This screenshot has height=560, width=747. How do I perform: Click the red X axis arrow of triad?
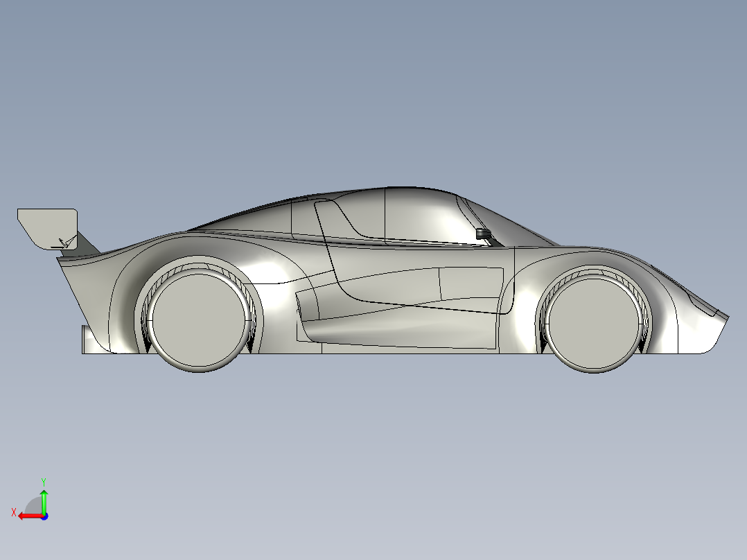point(30,516)
